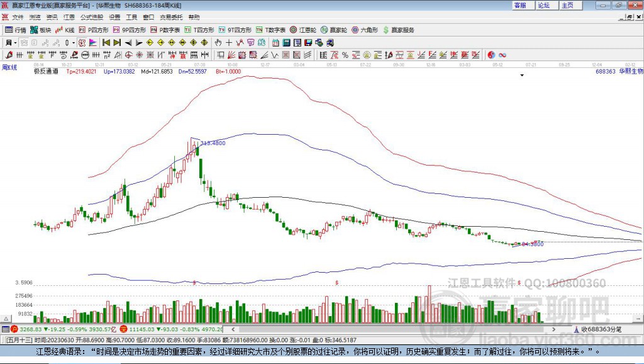Screen dimensions: 644x364
Task: Click the 深 Shenzhen index indicator
Action: pyautogui.click(x=124, y=329)
